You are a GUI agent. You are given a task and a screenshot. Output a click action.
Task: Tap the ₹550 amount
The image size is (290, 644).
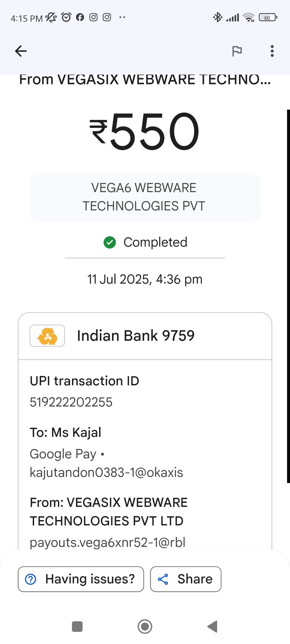(x=145, y=131)
